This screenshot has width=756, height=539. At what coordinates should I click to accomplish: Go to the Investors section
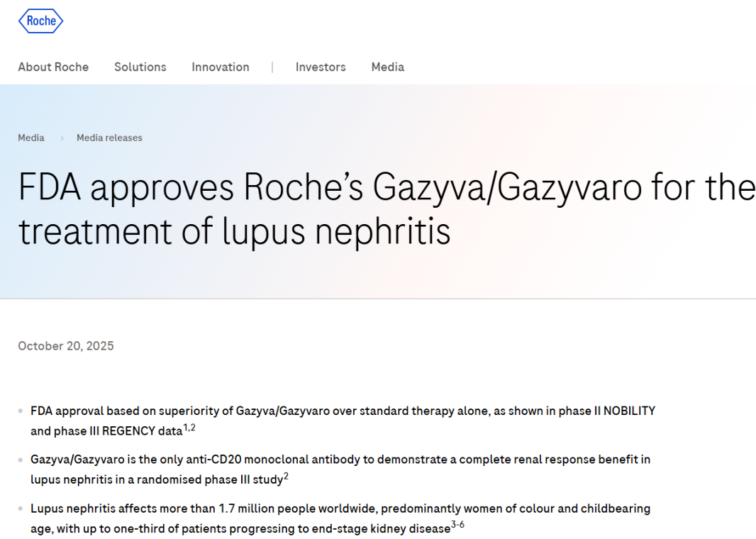321,67
